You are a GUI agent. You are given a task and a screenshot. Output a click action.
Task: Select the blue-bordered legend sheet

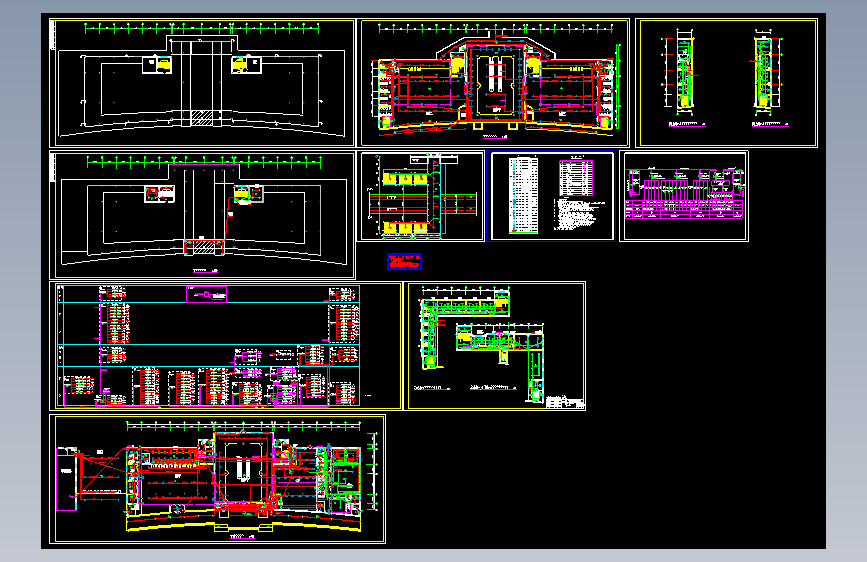point(552,196)
